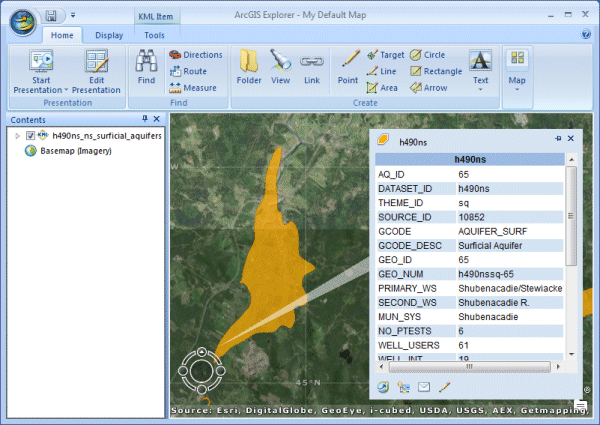Click the Save icon in quick access toolbar
Screen dimensions: 600x425
(x=51, y=15)
